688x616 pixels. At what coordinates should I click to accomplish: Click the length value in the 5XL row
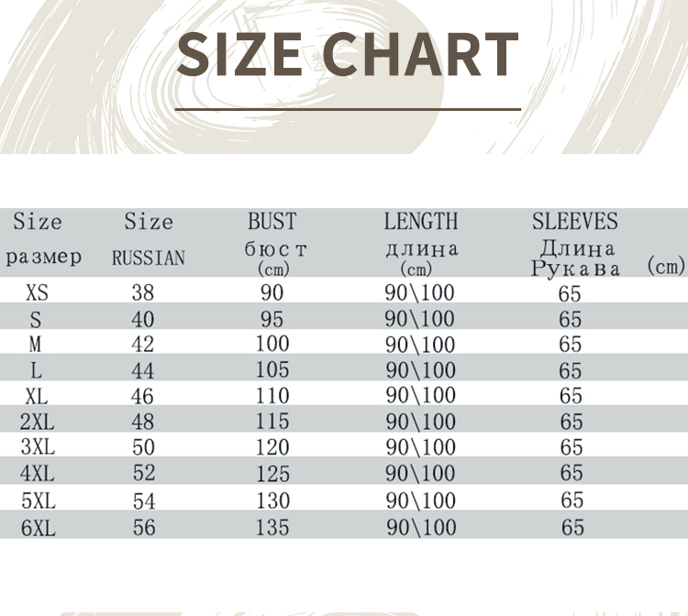point(420,500)
